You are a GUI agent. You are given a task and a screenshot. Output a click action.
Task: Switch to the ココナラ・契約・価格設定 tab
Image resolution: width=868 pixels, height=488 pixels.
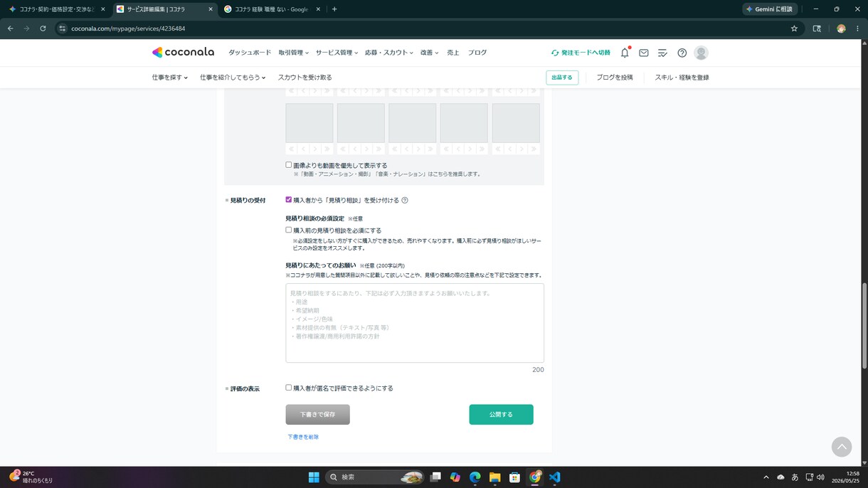pos(57,9)
